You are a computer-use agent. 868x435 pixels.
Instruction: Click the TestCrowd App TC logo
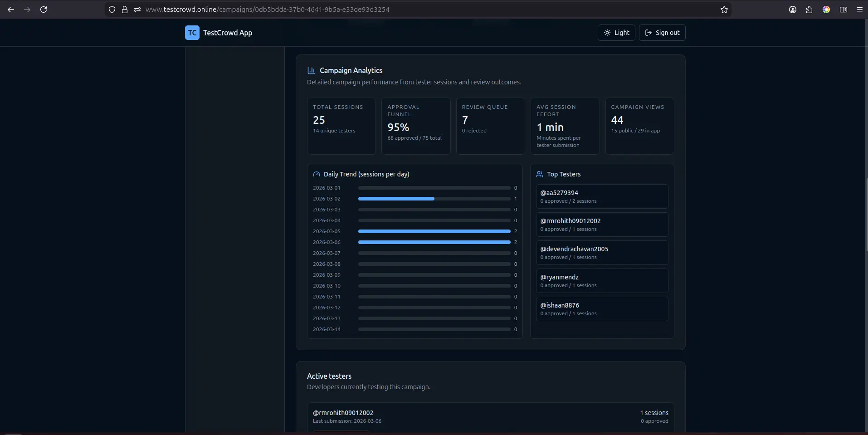[x=192, y=33]
